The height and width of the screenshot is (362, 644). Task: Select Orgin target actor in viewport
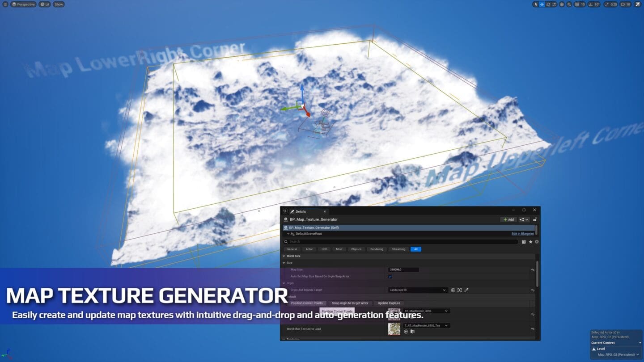coord(459,290)
